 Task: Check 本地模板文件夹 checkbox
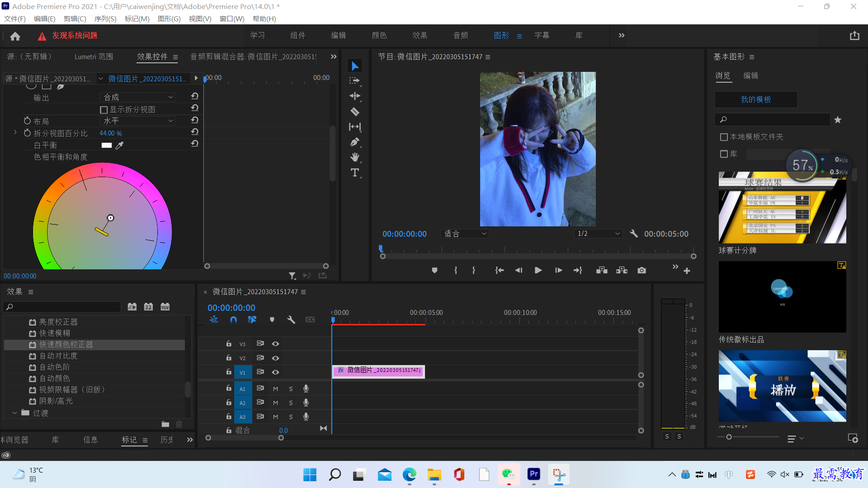(x=724, y=137)
